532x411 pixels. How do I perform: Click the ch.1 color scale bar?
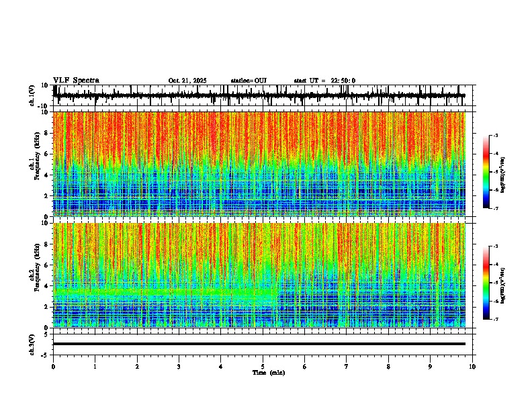(x=486, y=172)
